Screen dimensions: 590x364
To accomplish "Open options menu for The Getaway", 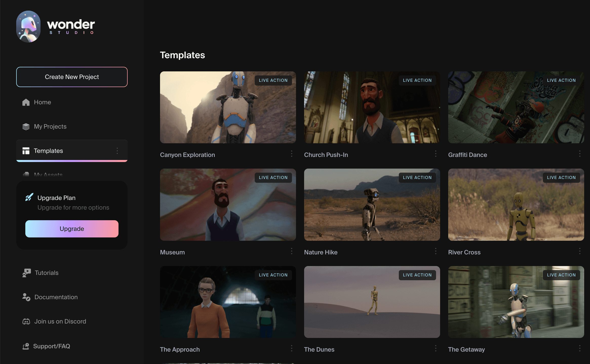I will (580, 348).
